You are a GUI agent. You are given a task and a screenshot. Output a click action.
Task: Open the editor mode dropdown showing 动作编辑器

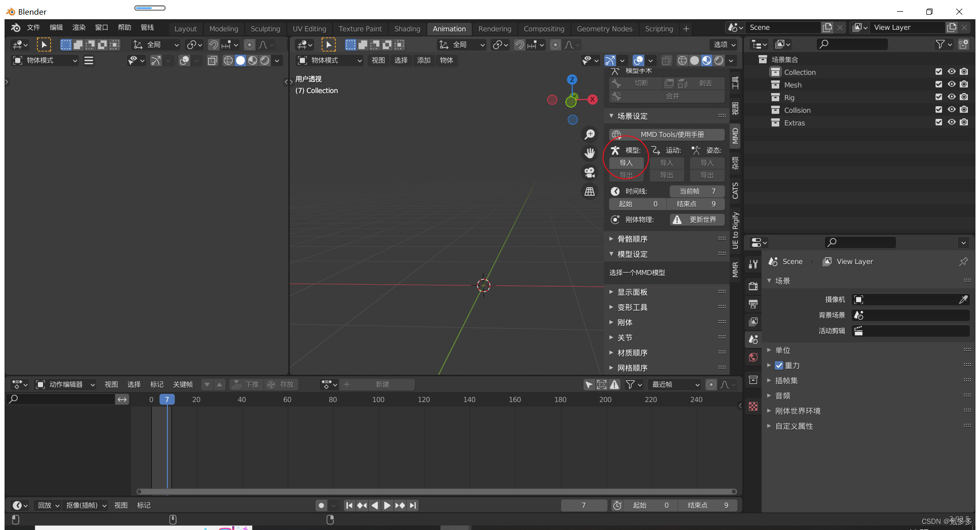pyautogui.click(x=65, y=384)
